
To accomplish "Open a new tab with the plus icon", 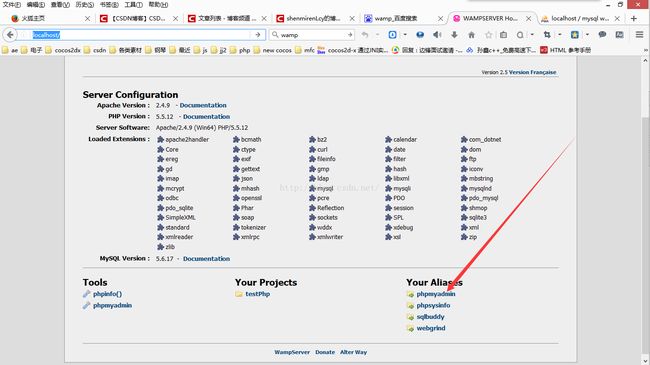I will point(633,18).
